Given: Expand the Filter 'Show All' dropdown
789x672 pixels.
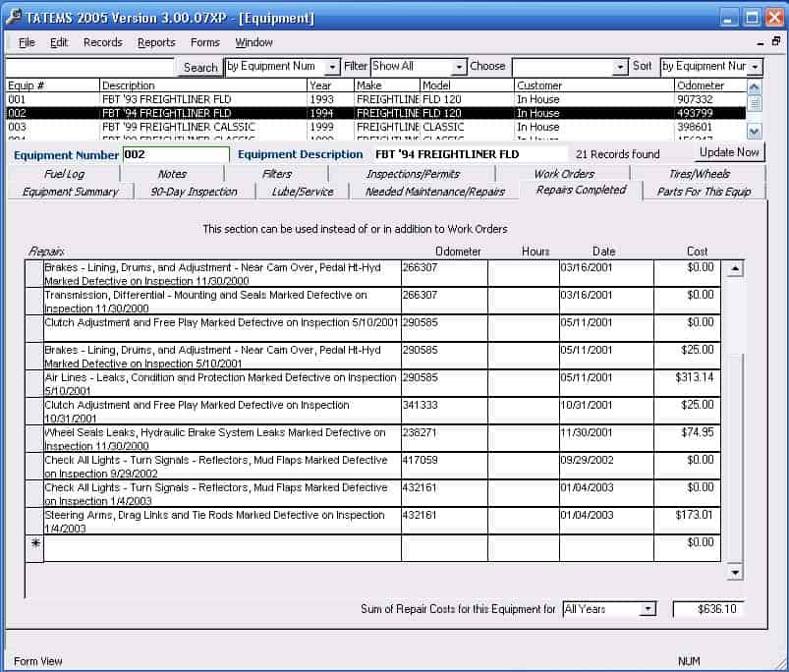Looking at the screenshot, I should point(459,67).
